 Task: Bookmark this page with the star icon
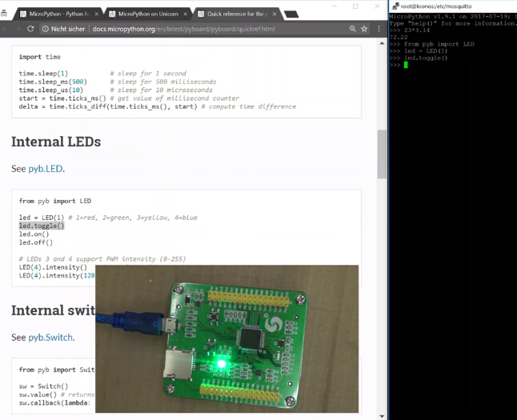pyautogui.click(x=364, y=29)
